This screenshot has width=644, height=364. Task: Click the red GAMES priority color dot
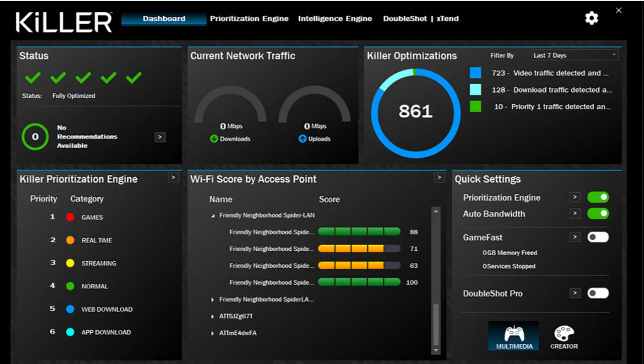70,217
